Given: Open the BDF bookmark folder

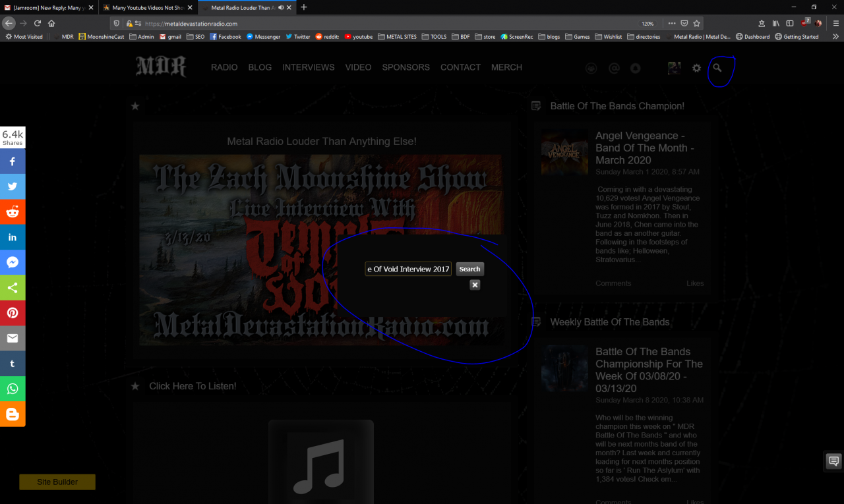Looking at the screenshot, I should pyautogui.click(x=460, y=37).
